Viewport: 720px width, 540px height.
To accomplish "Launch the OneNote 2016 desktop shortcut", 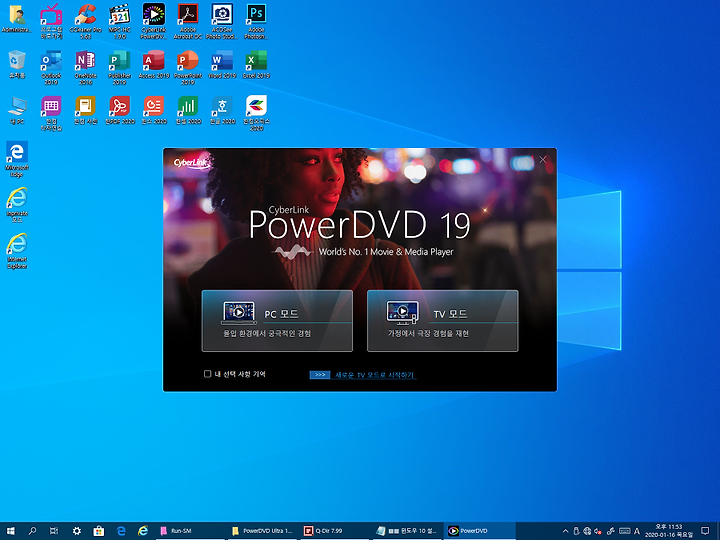I will [85, 67].
